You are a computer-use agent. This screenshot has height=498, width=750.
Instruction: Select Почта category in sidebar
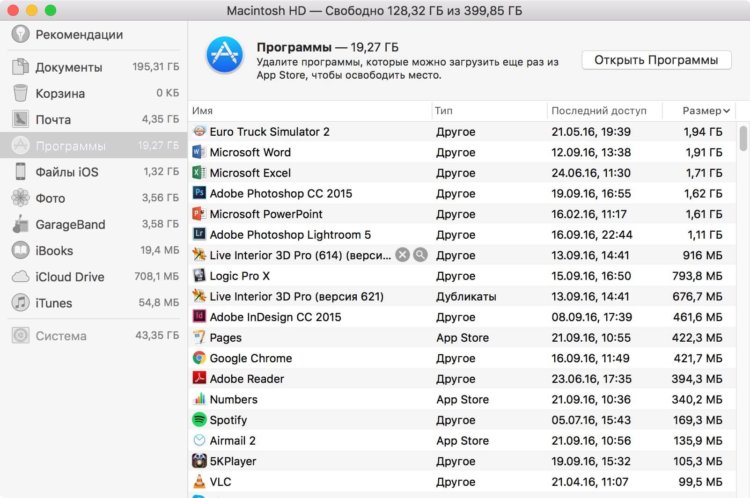(x=95, y=119)
